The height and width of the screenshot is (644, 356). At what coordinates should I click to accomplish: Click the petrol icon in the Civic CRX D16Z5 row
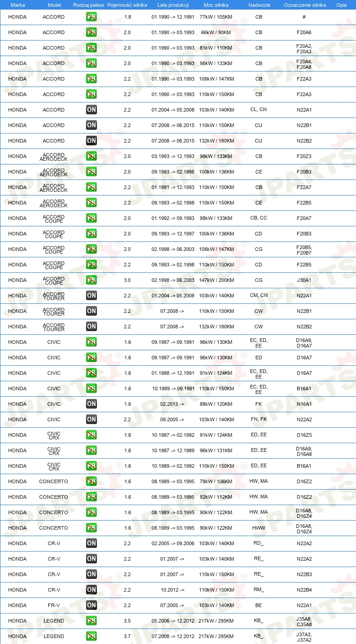(92, 435)
